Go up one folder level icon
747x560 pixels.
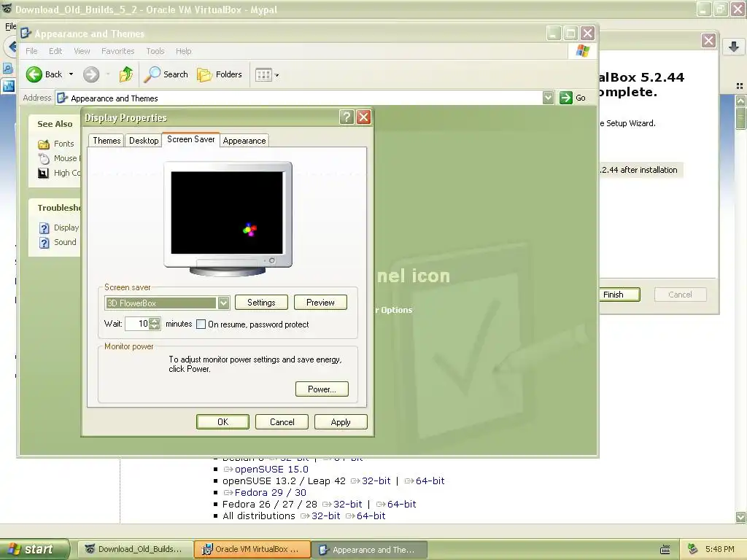tap(126, 74)
